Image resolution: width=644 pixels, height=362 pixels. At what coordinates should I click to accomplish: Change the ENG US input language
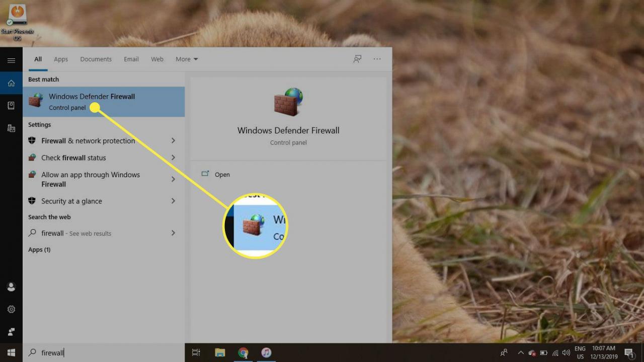pos(580,352)
